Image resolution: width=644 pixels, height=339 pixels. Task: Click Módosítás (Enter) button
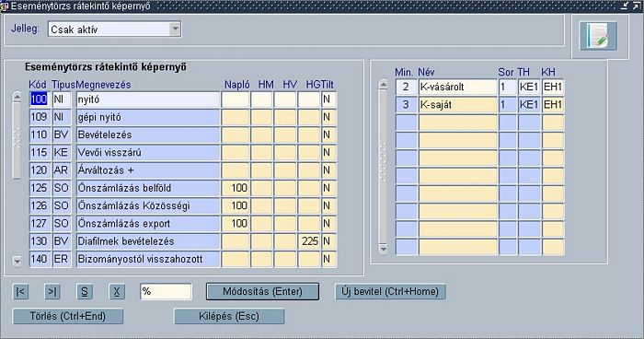pos(262,292)
